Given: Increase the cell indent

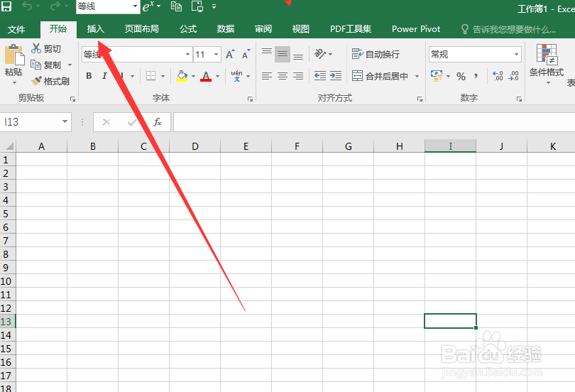Looking at the screenshot, I should pyautogui.click(x=336, y=76).
